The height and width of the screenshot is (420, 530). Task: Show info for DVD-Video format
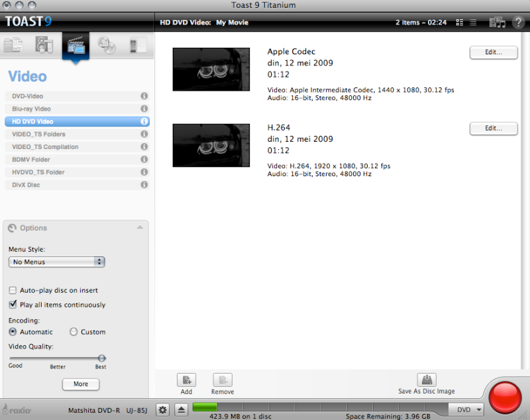click(x=144, y=96)
